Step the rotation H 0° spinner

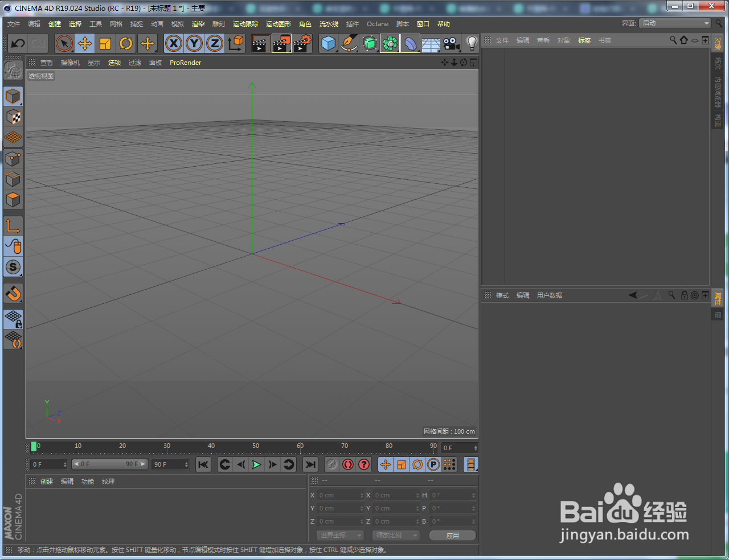[473, 495]
